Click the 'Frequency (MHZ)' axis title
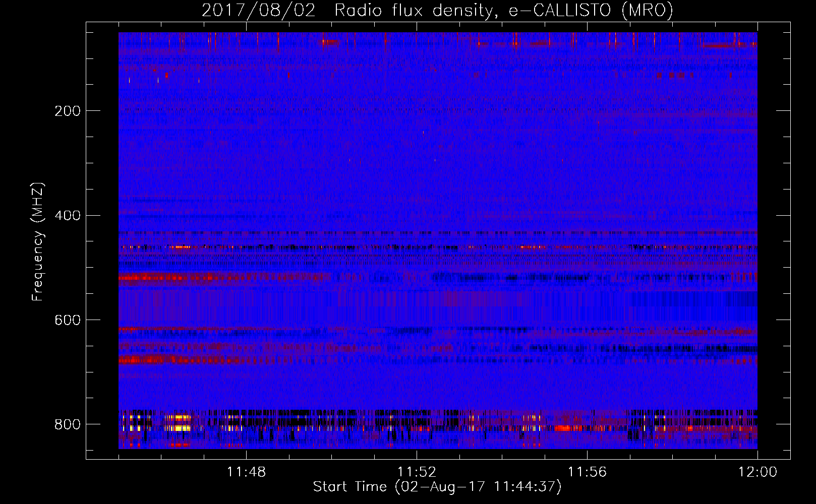Viewport: 816px width, 504px height. click(x=38, y=242)
